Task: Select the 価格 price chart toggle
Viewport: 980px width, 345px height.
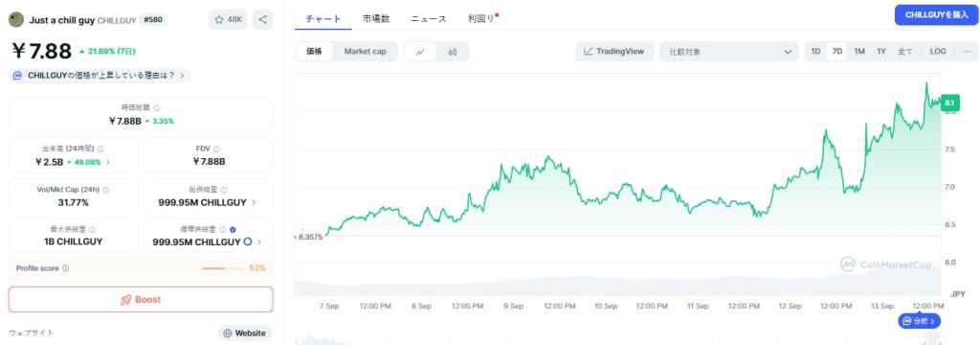Action: tap(314, 52)
